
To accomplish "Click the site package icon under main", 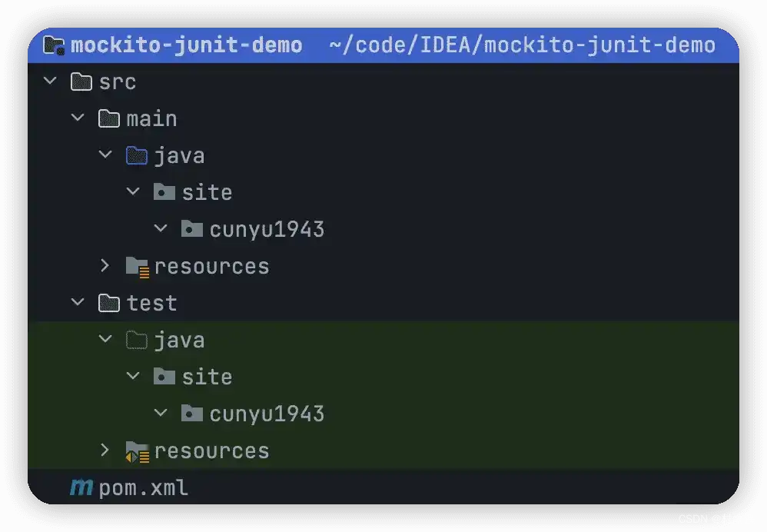I will [164, 192].
